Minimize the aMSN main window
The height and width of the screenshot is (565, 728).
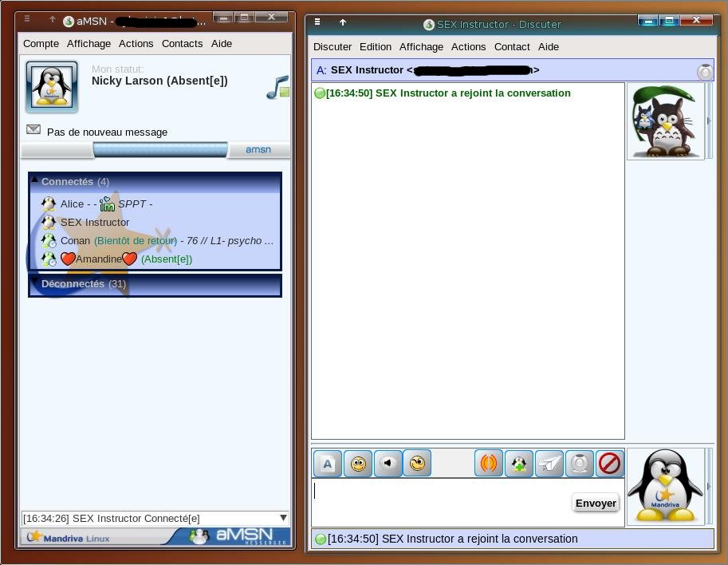(x=223, y=18)
